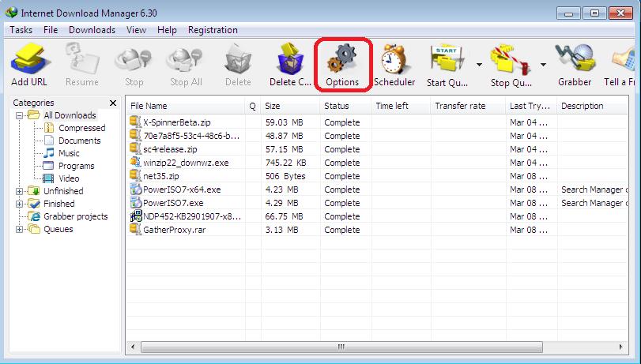Image resolution: width=641 pixels, height=364 pixels.
Task: Click the 66.75 MB size cell
Action: 284,216
